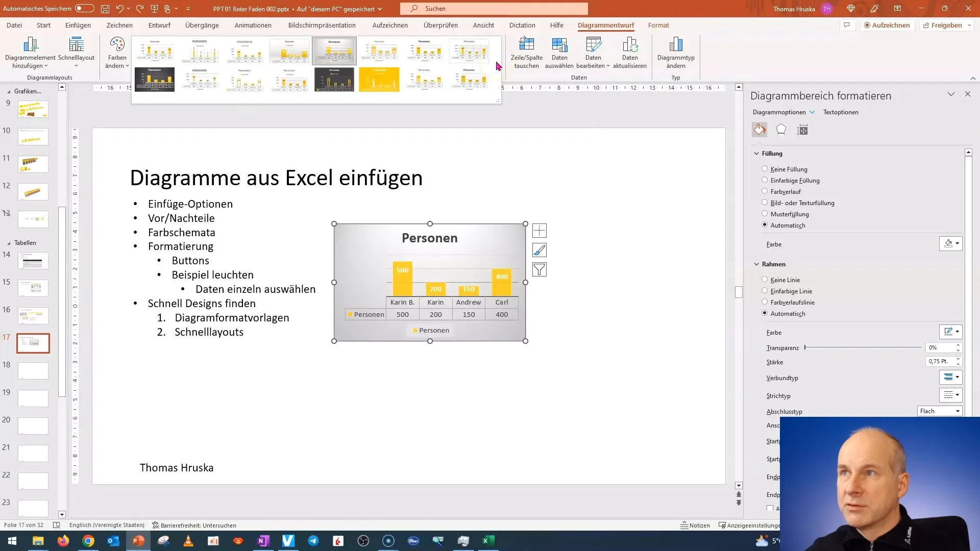Expand the Füllung section panel
The image size is (980, 551).
click(771, 154)
